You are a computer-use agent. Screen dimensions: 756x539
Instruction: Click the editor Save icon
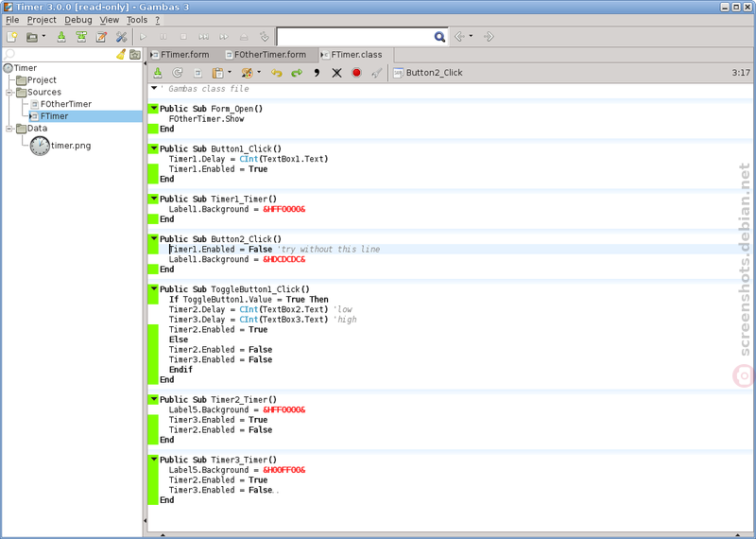(x=158, y=73)
